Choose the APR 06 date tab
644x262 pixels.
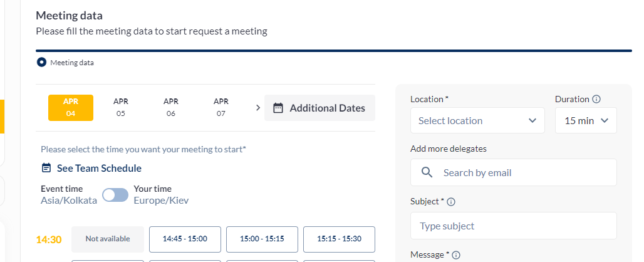tap(171, 108)
